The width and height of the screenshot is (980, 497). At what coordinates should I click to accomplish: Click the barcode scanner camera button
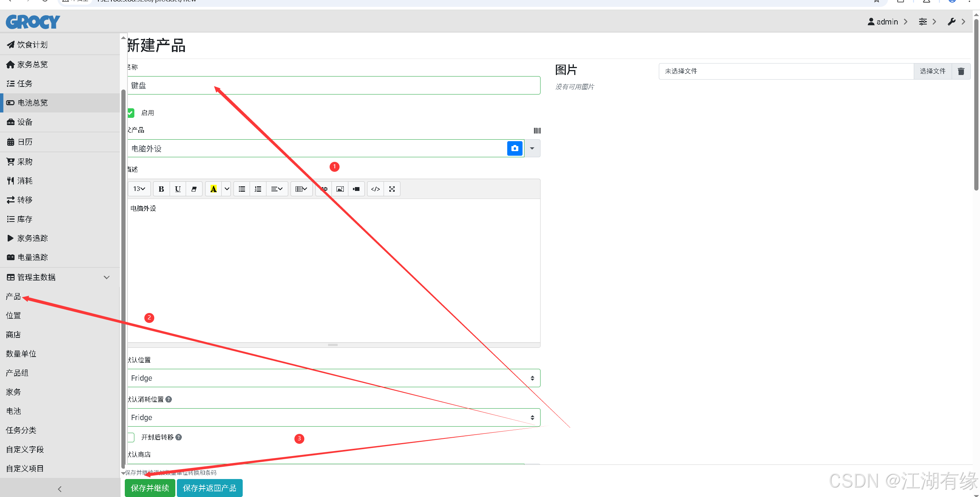pos(514,148)
